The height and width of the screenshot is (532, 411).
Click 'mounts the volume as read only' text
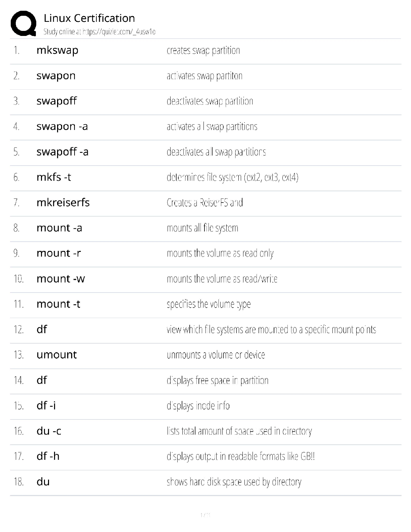[220, 253]
